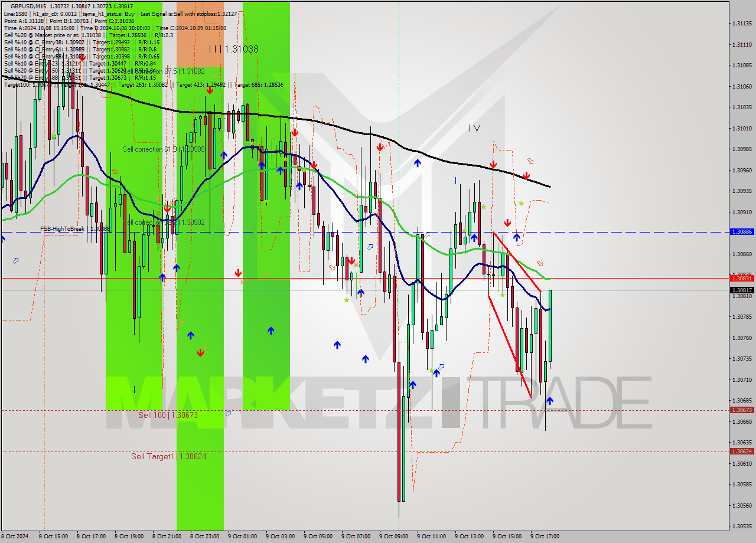Click the '8 Oct 23:00' time axis label
The image size is (756, 543).
coord(204,537)
